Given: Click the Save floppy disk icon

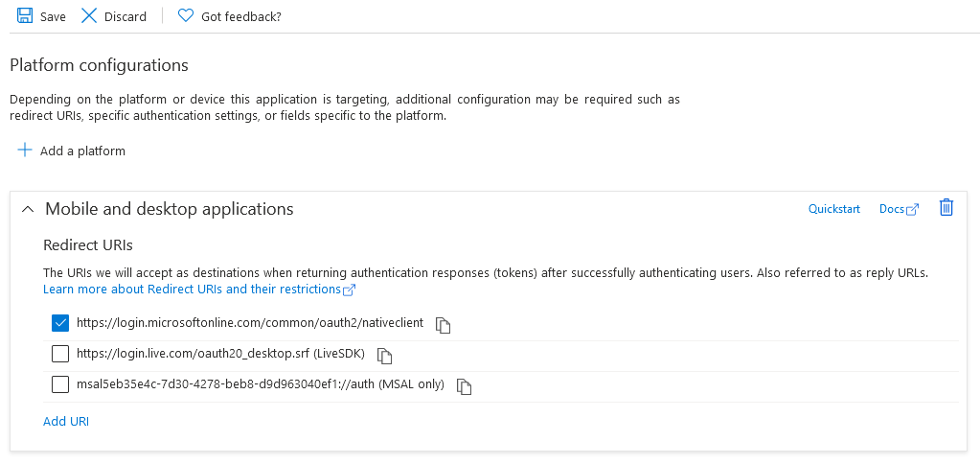Looking at the screenshot, I should [x=25, y=15].
